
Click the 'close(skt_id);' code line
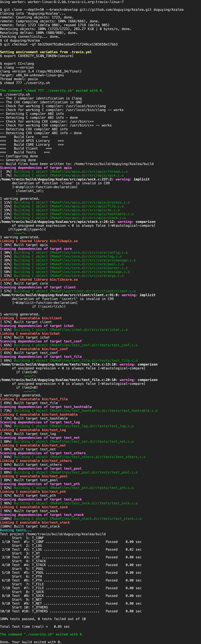(30, 191)
